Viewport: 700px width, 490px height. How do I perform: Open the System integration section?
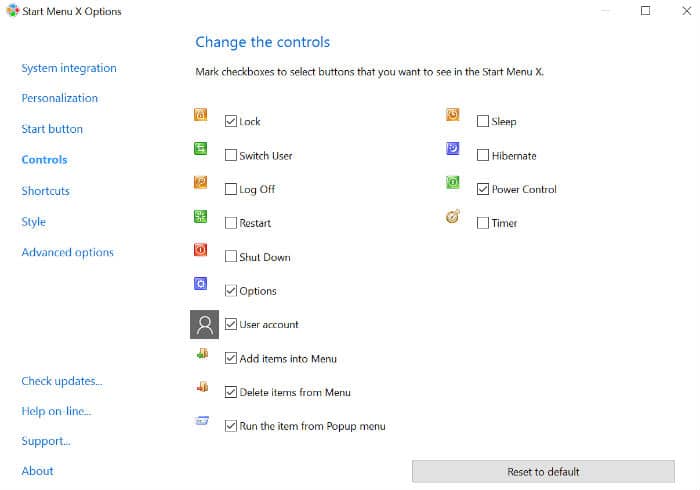pos(69,68)
